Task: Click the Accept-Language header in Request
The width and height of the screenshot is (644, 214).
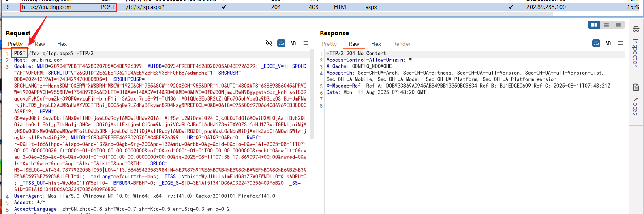Action: 122,209
